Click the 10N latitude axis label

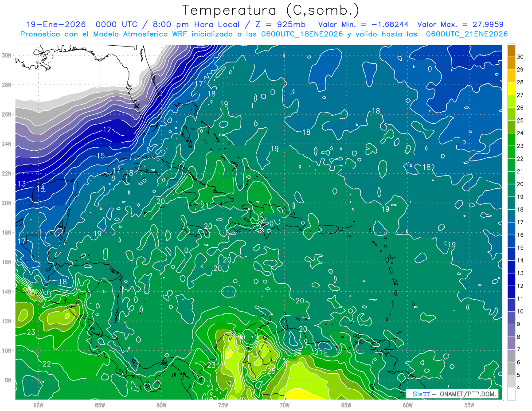pos(7,351)
